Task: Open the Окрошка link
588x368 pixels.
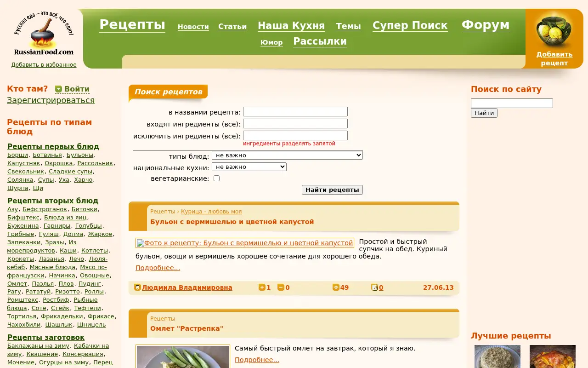Action: (x=59, y=163)
